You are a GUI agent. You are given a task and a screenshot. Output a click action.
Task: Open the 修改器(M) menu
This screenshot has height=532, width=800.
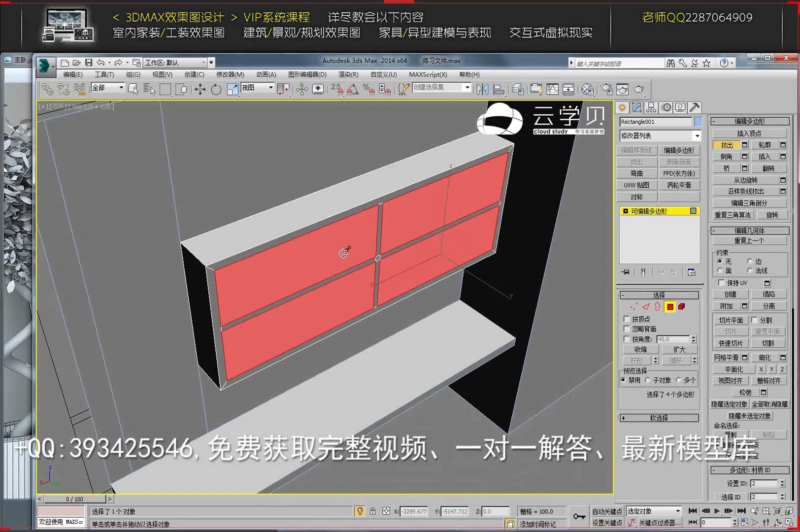pos(230,74)
